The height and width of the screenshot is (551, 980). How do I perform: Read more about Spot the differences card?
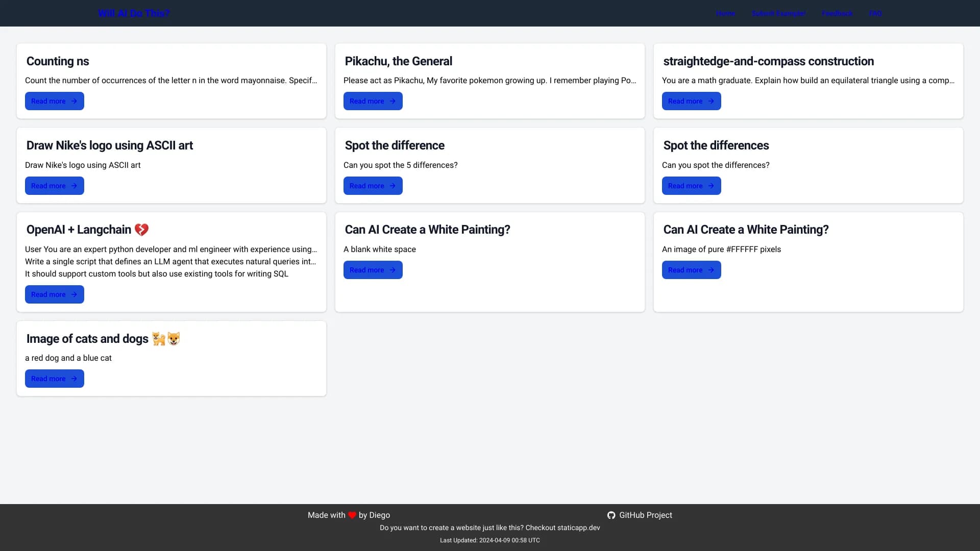click(691, 186)
